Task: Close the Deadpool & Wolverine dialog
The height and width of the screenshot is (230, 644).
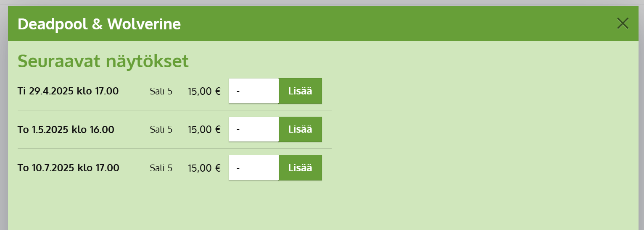Action: 622,24
